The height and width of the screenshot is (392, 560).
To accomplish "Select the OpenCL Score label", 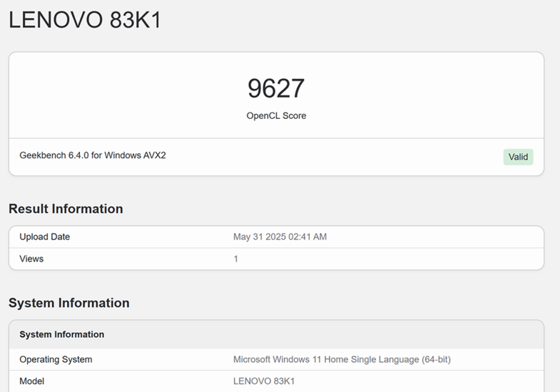I will click(276, 115).
